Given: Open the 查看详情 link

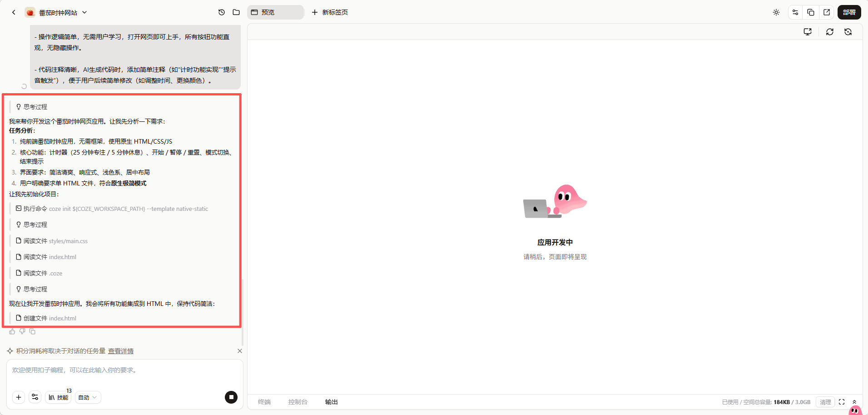Looking at the screenshot, I should tap(121, 351).
